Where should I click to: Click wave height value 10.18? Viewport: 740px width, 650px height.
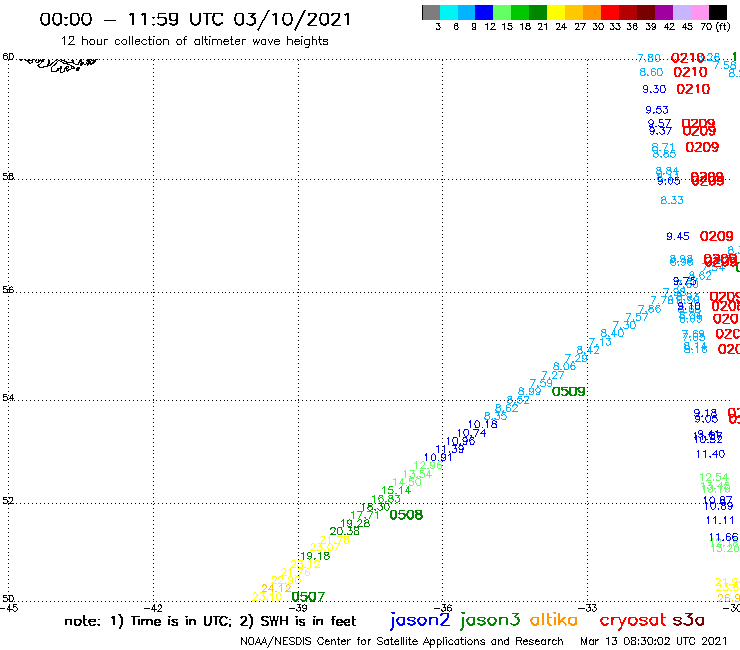pos(482,424)
